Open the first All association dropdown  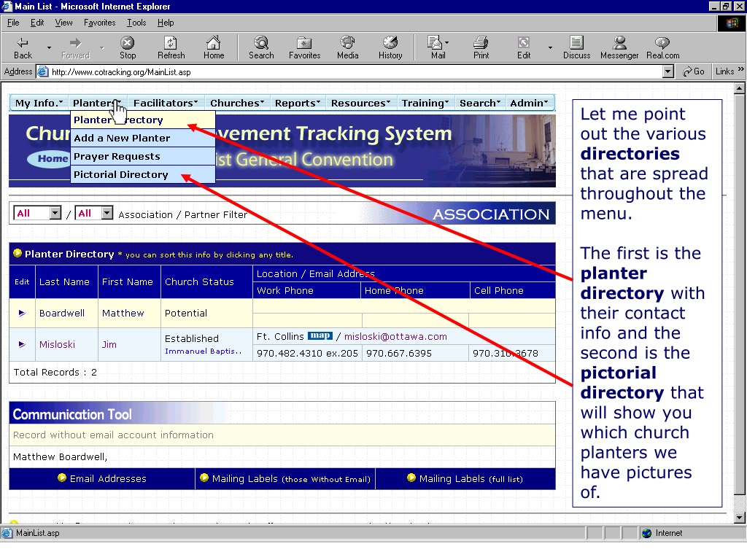point(55,213)
